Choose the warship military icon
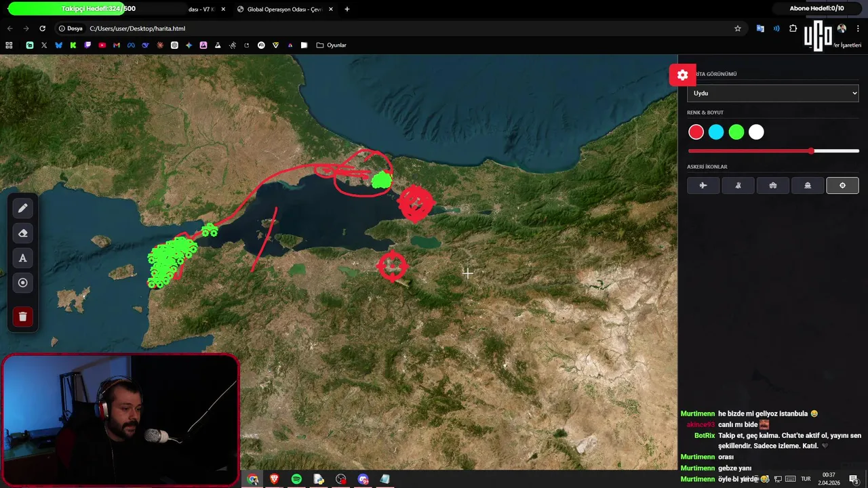 (x=807, y=185)
